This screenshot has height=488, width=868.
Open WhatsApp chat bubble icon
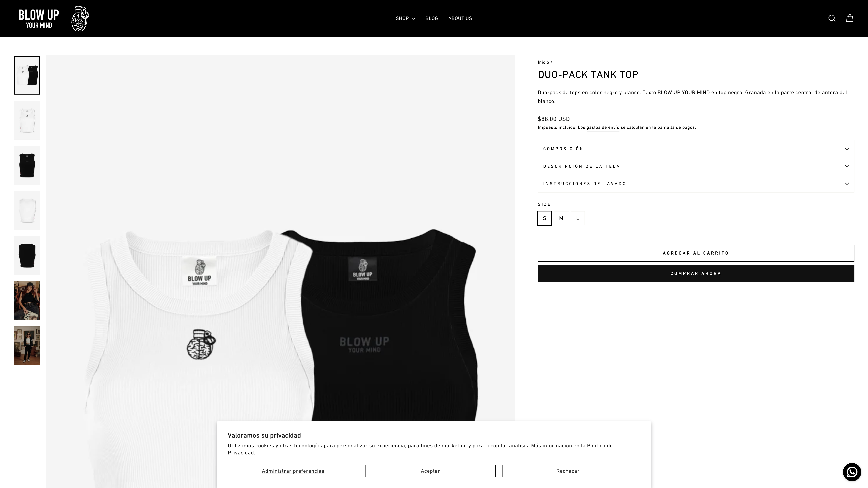click(852, 472)
